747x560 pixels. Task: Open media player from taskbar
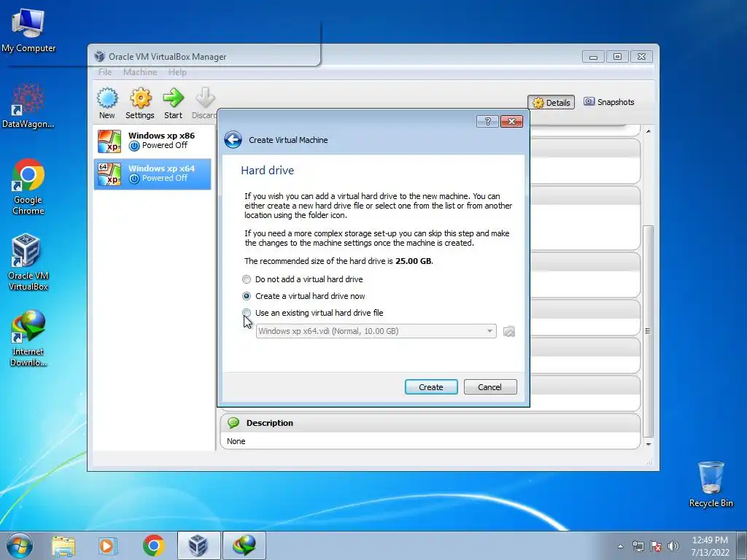coord(107,545)
